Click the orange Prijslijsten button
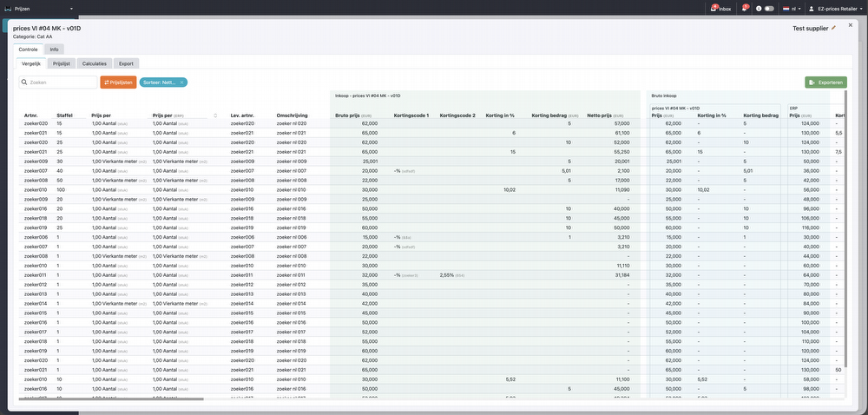This screenshot has width=868, height=415. [118, 82]
